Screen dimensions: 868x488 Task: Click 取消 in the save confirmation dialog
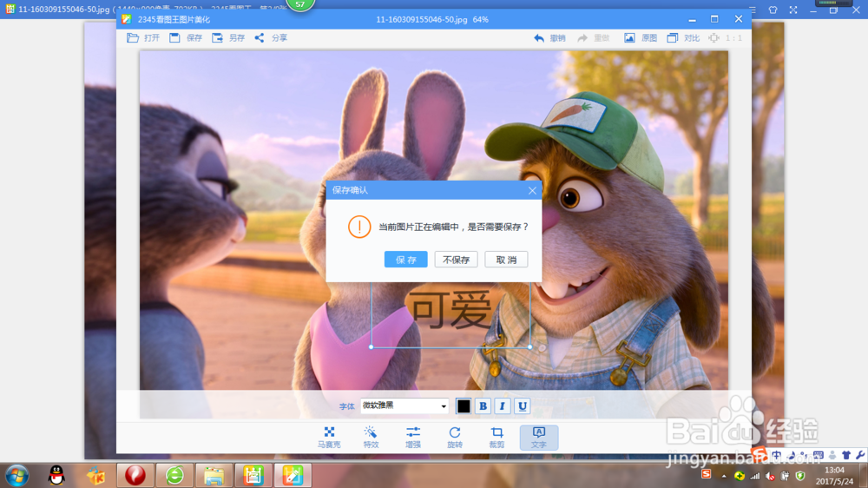click(x=506, y=260)
